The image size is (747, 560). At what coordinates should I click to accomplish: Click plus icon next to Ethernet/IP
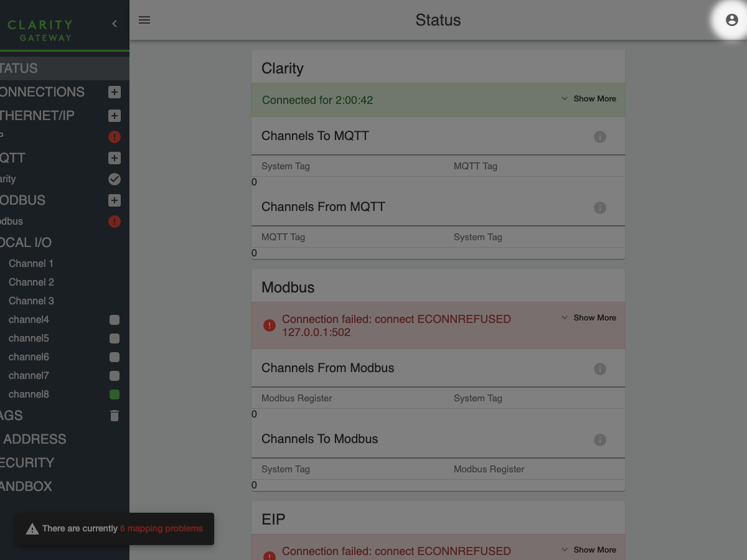tap(115, 116)
